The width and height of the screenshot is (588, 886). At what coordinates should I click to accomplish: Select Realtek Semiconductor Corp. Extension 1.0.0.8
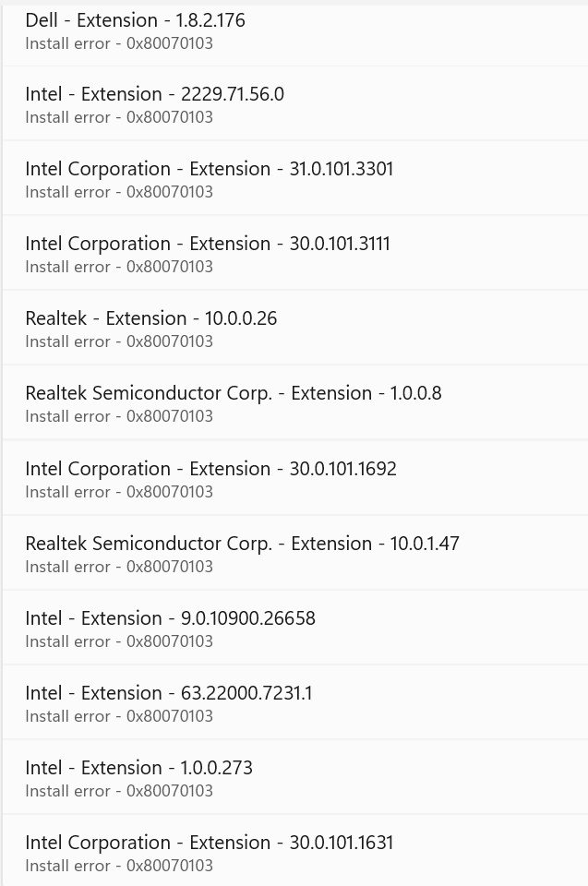click(233, 393)
